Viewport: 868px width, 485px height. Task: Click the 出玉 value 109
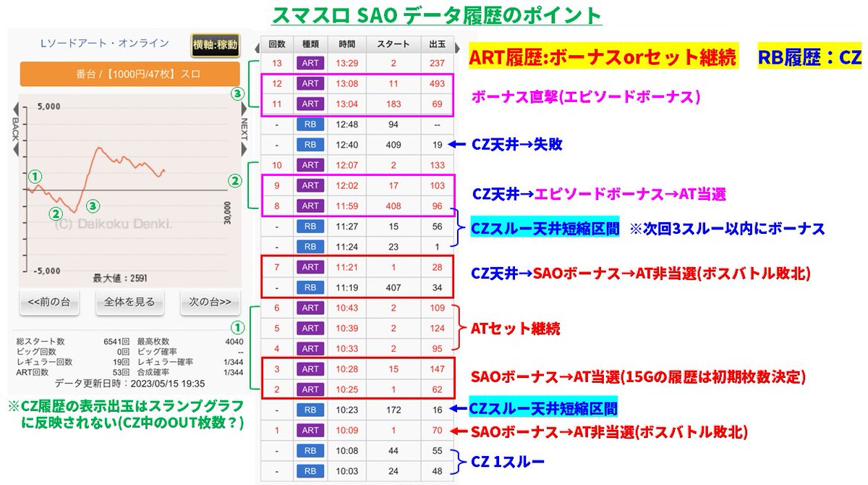point(437,308)
